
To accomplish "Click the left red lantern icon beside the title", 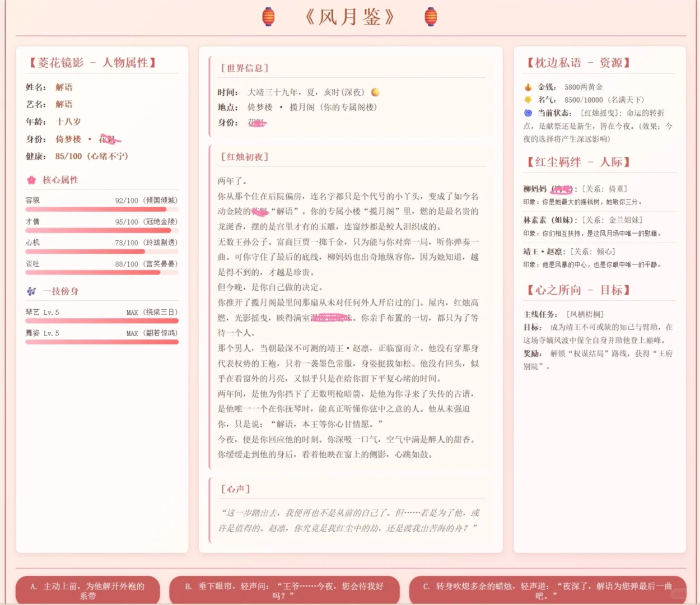I will click(267, 16).
